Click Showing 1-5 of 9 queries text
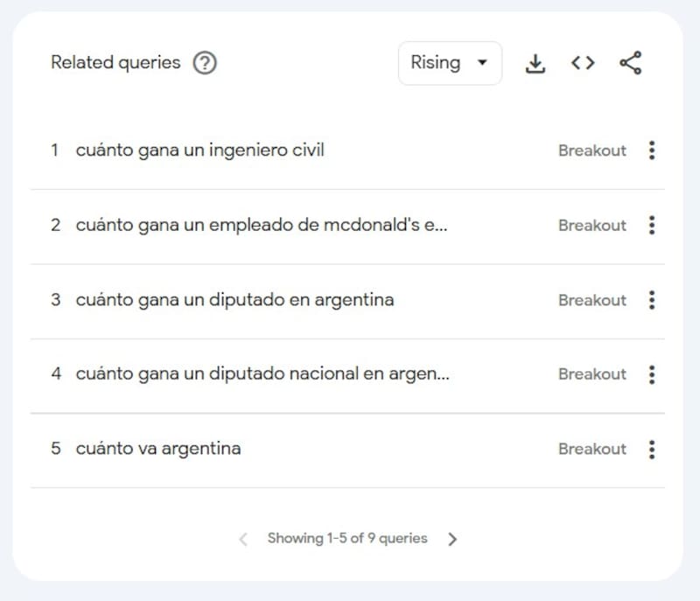 click(347, 539)
